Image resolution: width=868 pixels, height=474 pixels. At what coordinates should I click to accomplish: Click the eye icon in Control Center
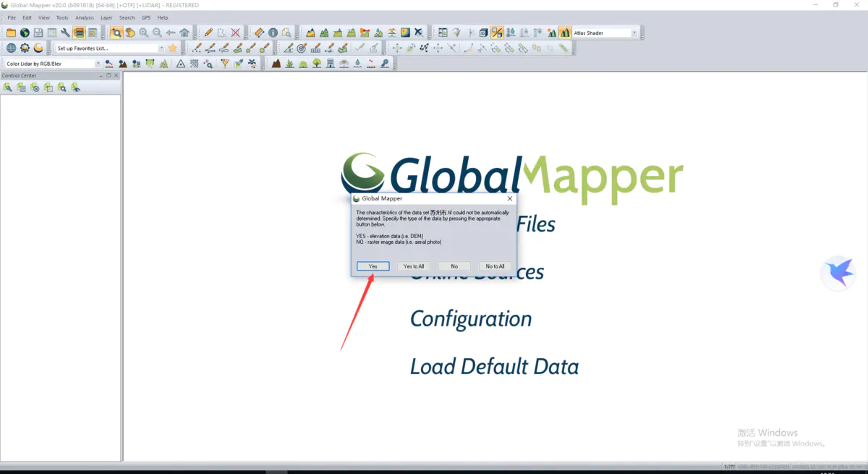(x=75, y=87)
